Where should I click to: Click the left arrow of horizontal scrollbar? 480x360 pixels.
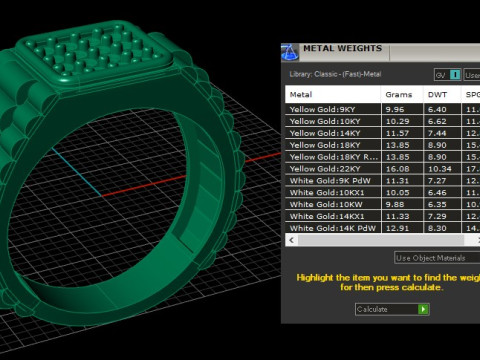[292, 240]
